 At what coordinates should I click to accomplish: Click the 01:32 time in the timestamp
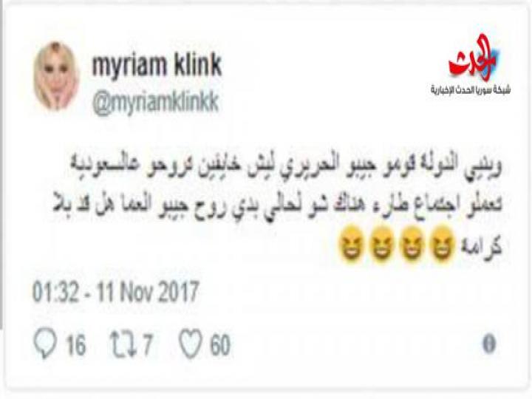[55, 292]
